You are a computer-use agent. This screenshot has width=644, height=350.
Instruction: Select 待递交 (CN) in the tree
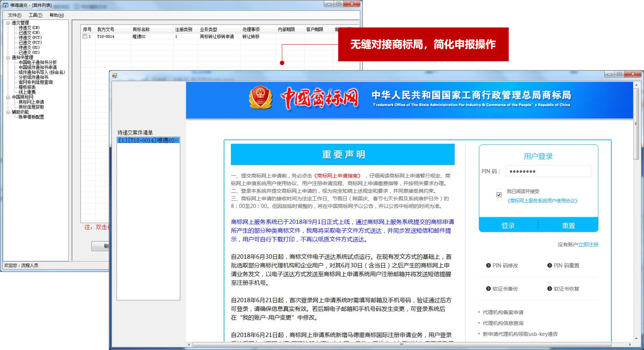[29, 28]
